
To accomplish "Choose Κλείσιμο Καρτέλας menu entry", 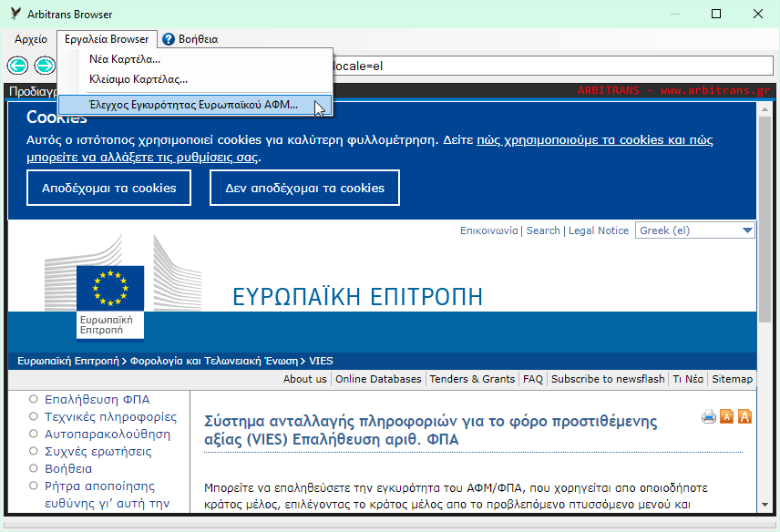I will coord(195,79).
